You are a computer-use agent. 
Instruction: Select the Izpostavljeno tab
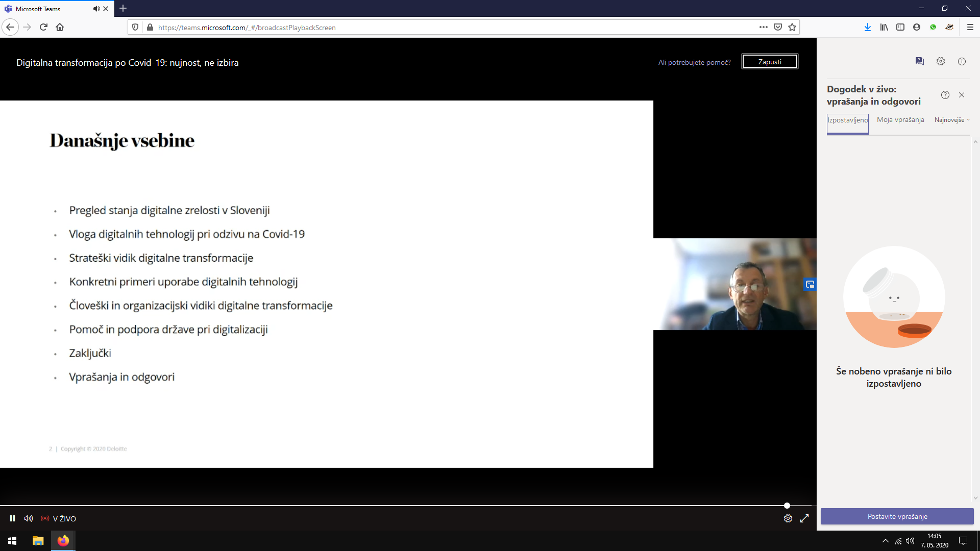point(847,120)
